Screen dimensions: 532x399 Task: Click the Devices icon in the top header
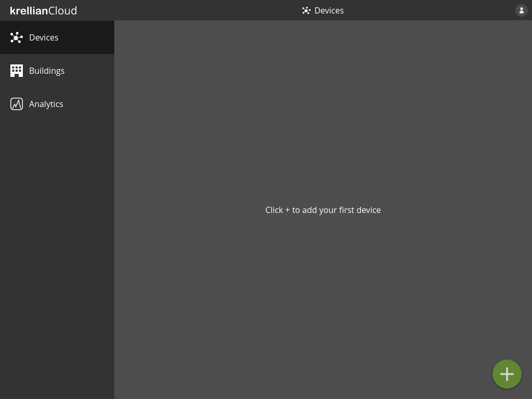307,10
